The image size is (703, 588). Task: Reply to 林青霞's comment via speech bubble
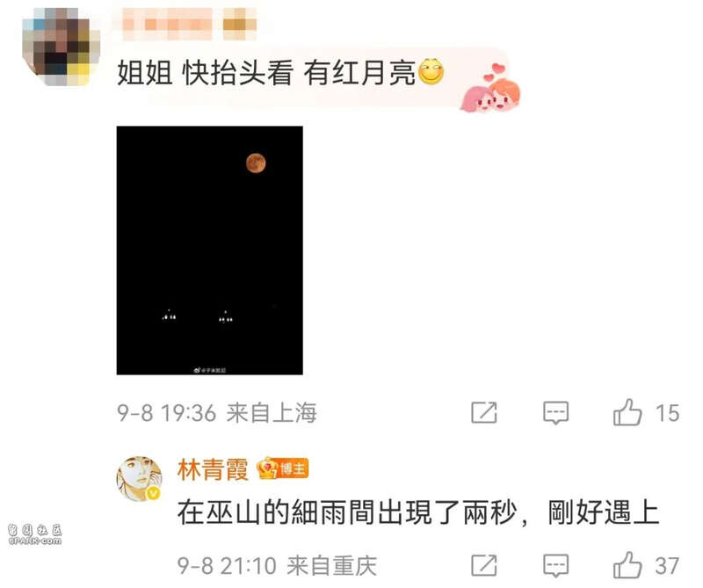coord(556,565)
